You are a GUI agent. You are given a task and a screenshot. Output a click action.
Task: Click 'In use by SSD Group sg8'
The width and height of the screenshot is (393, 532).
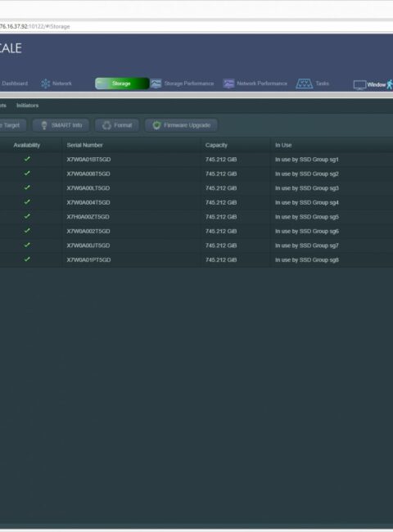click(307, 260)
